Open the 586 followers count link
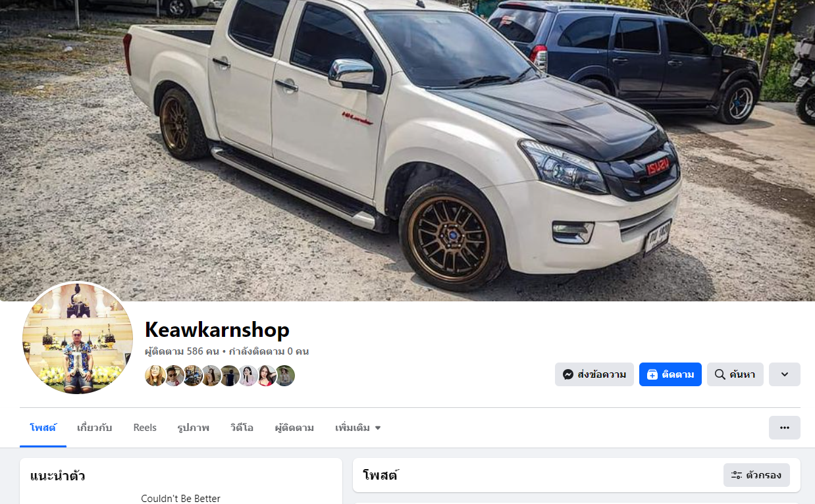Screen dimensions: 815x504 (x=182, y=351)
